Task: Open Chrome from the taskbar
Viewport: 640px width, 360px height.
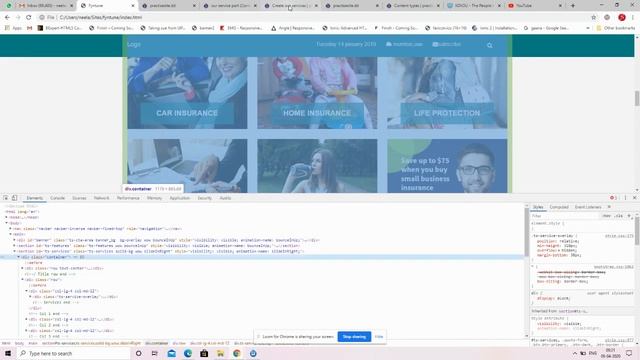Action: click(x=237, y=353)
